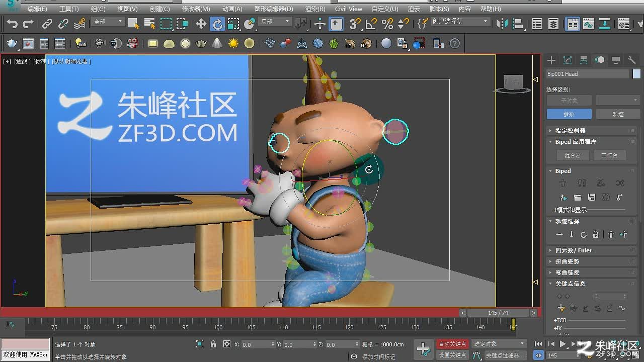644x362 pixels.
Task: Select the 参数 button
Action: coord(569,114)
